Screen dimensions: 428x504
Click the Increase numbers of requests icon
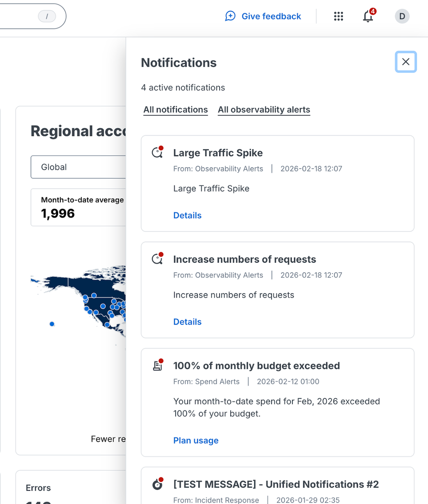click(x=157, y=259)
